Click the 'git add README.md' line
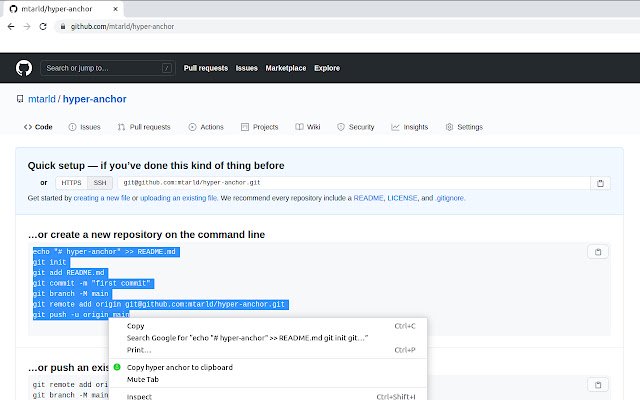This screenshot has height=400, width=640. click(x=70, y=273)
